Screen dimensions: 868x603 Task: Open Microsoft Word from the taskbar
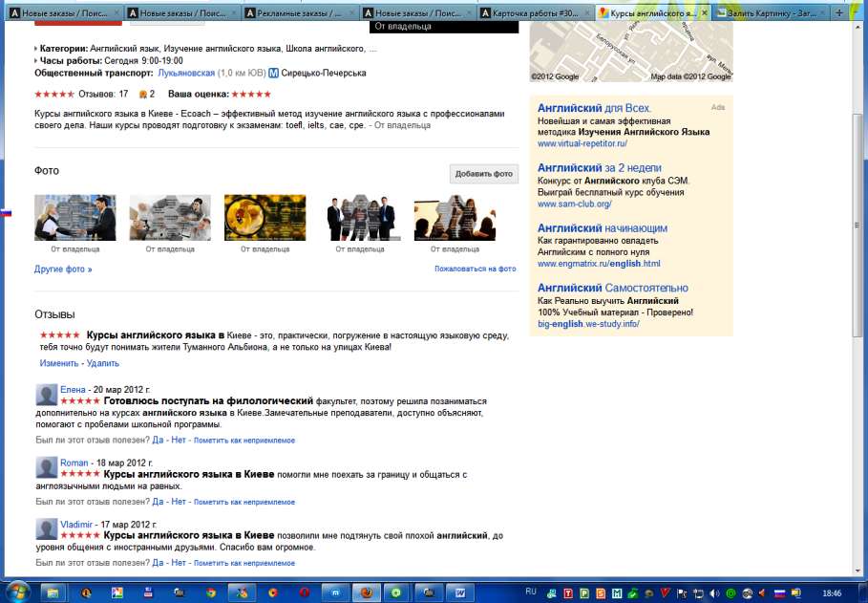click(460, 592)
